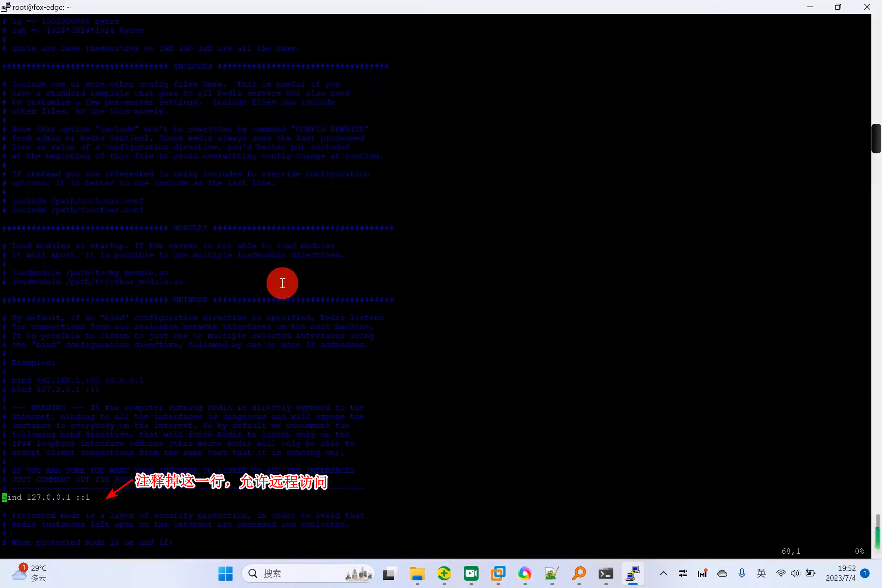Open Task View in taskbar
This screenshot has width=882, height=588.
[390, 574]
